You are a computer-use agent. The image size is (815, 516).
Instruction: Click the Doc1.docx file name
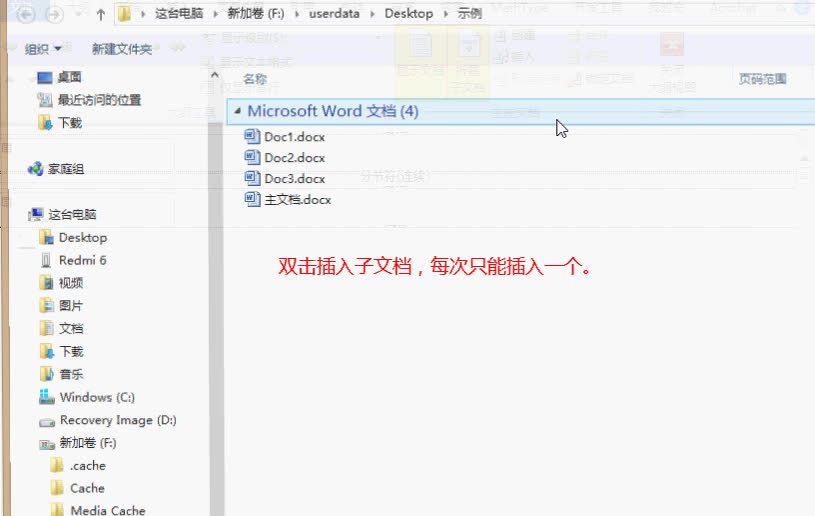tap(294, 137)
